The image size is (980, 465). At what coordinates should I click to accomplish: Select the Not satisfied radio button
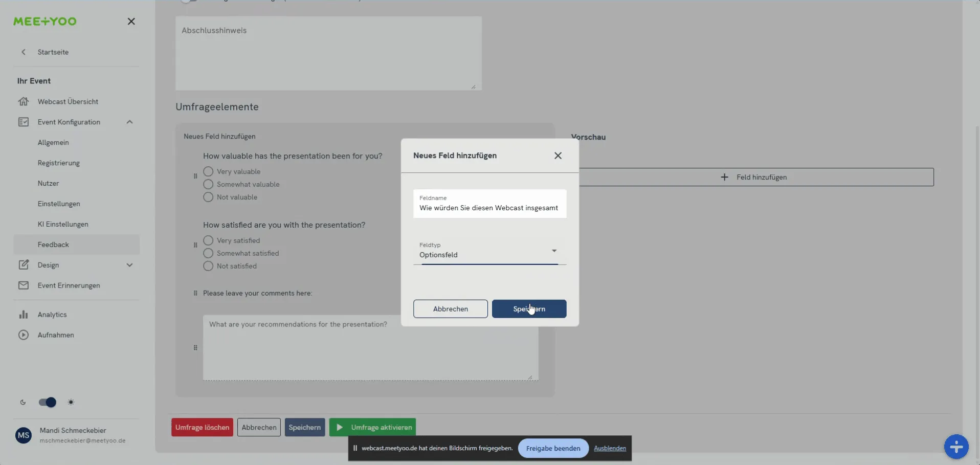209,266
